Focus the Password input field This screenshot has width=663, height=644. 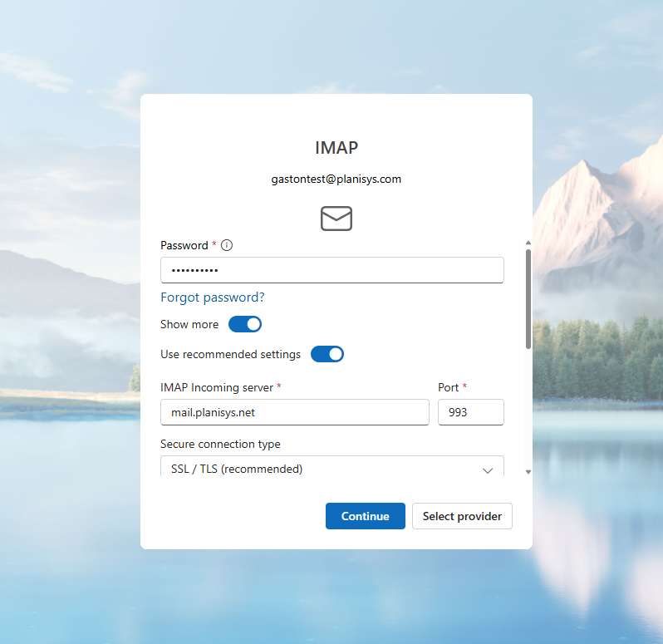click(x=331, y=270)
